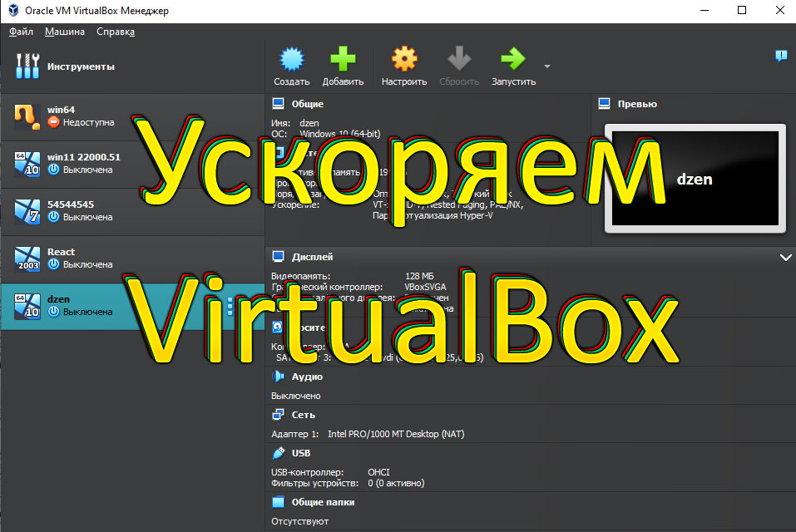Select the win11 22000.51 machine

click(x=132, y=164)
